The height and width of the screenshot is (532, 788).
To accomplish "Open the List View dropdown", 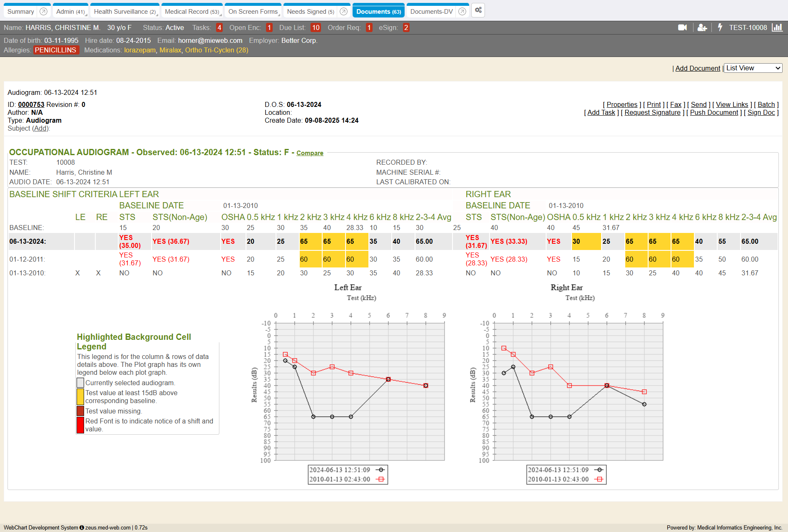I will [x=753, y=68].
